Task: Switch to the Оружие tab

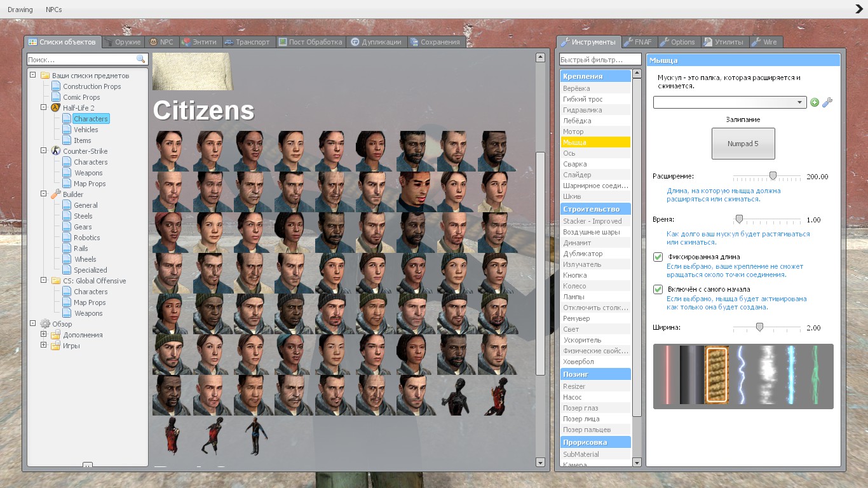Action: coord(123,42)
